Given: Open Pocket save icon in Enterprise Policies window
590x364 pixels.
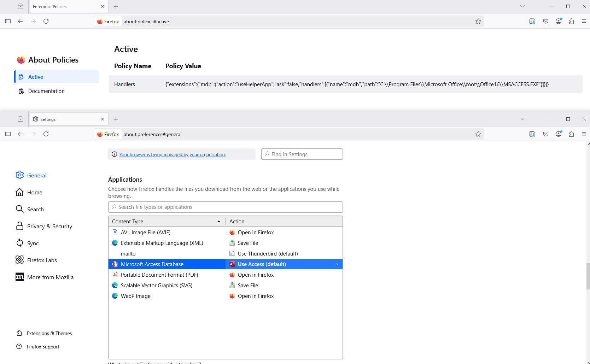Looking at the screenshot, I should point(546,21).
